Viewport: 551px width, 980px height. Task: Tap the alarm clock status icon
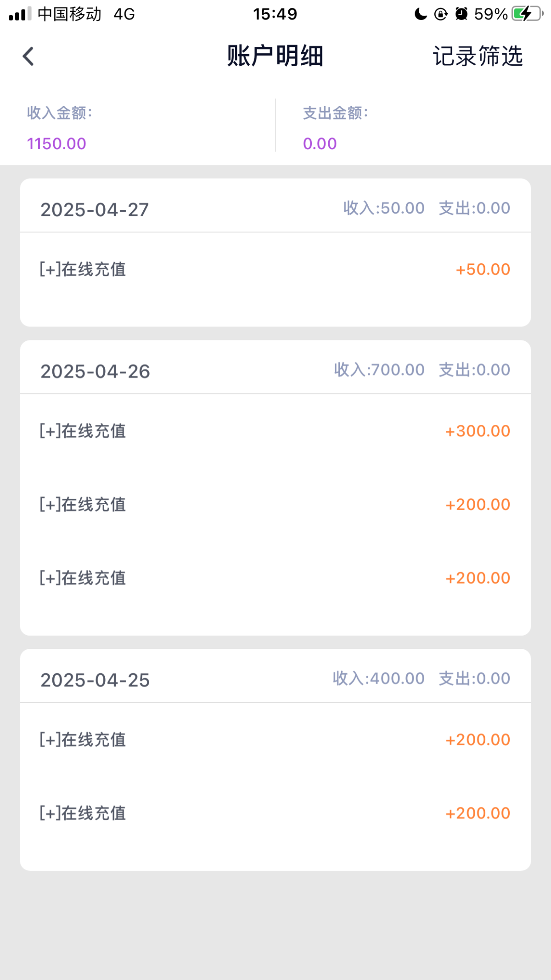[x=461, y=14]
